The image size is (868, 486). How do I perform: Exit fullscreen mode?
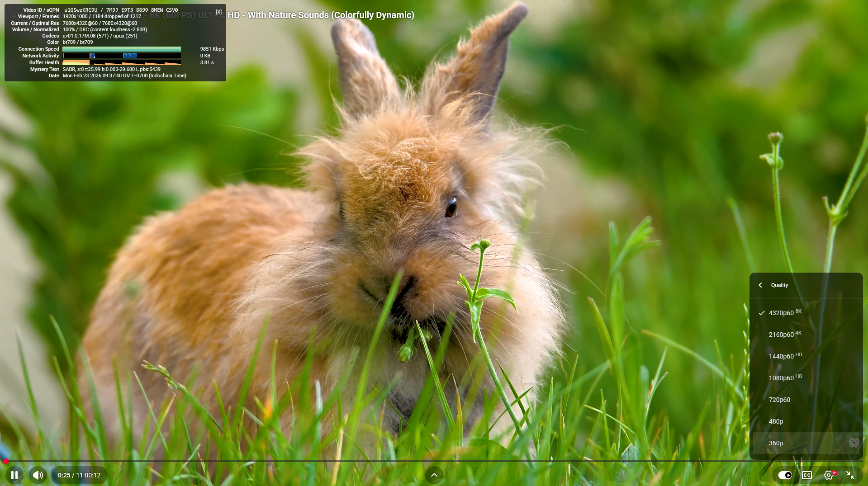(850, 475)
